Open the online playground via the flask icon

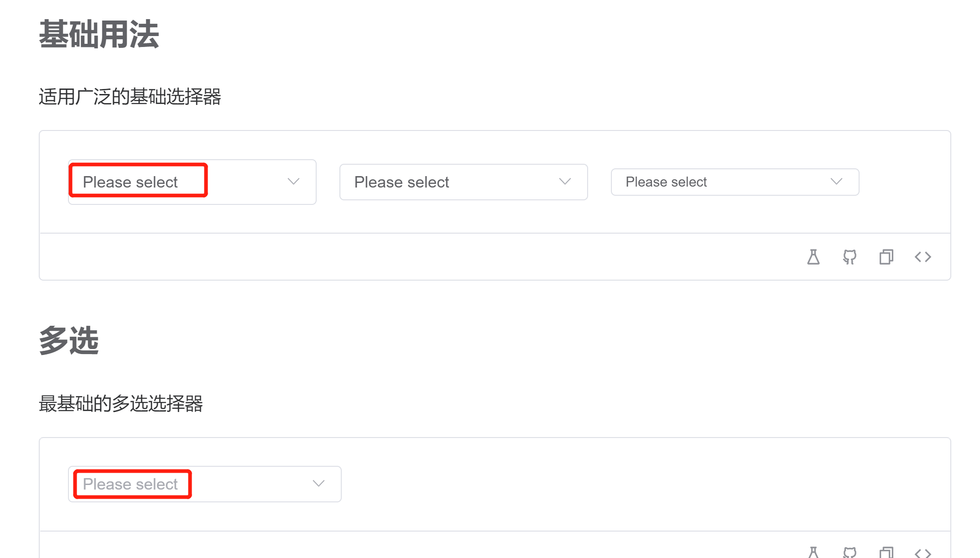tap(814, 256)
